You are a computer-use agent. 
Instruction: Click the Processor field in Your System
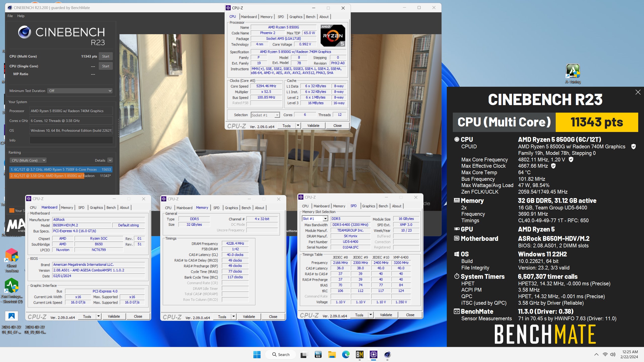tap(71, 111)
